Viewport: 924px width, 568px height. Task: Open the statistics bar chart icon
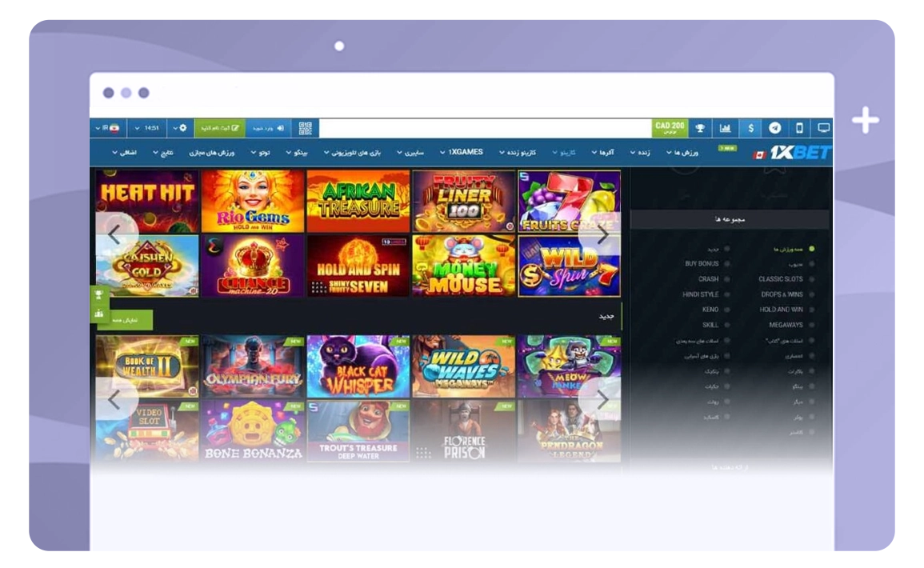tap(725, 128)
